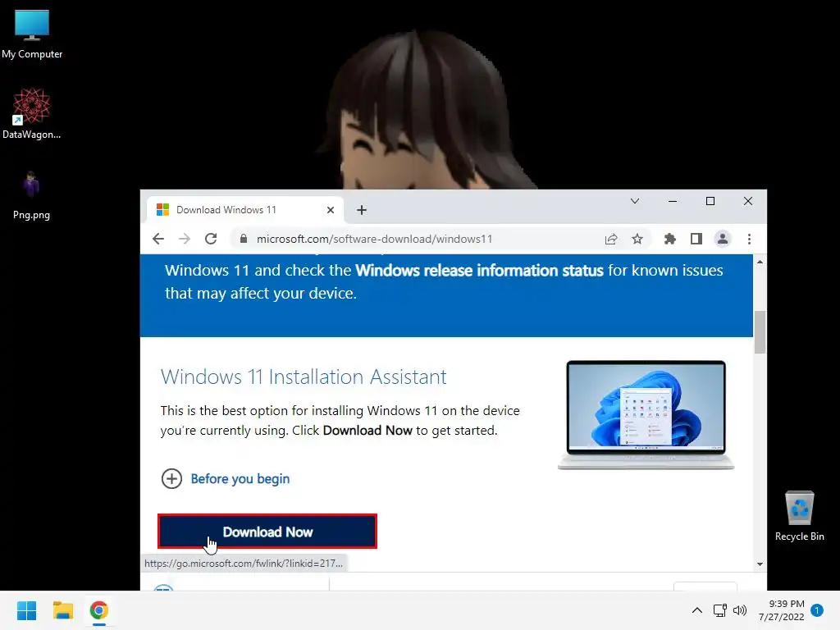This screenshot has width=840, height=630.
Task: Open the Extensions puzzle icon
Action: (x=669, y=239)
